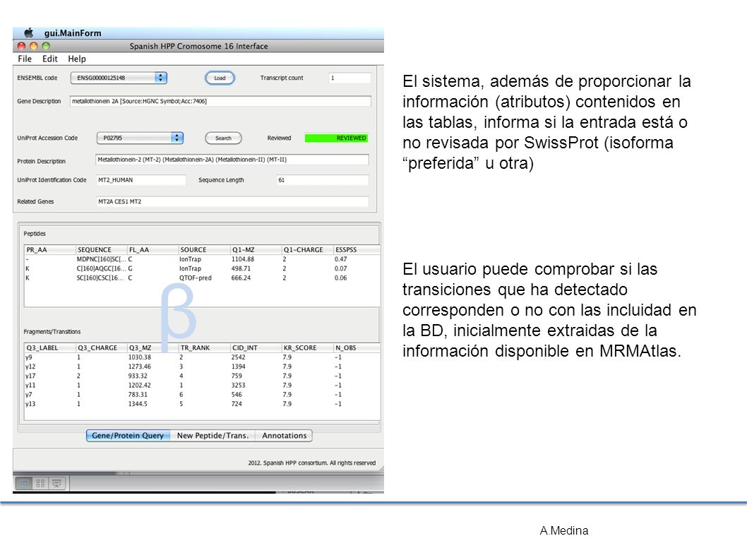
Task: Click the Load button
Action: tap(220, 78)
